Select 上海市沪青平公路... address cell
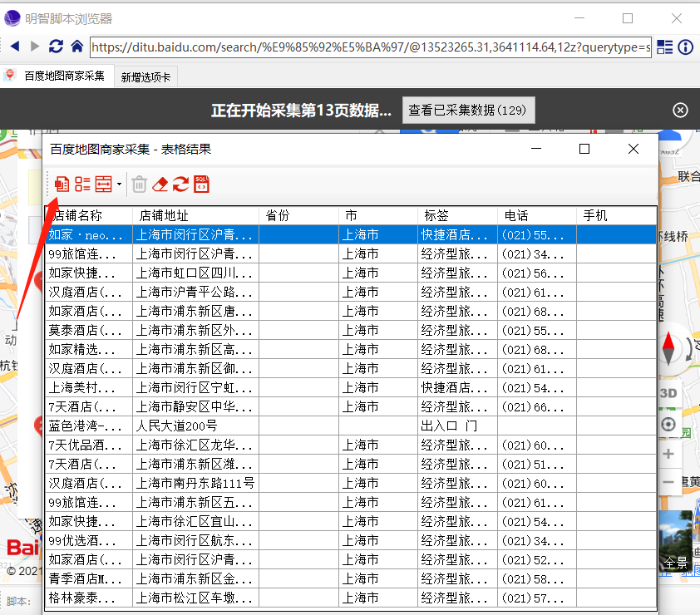The width and height of the screenshot is (700, 615). [195, 292]
